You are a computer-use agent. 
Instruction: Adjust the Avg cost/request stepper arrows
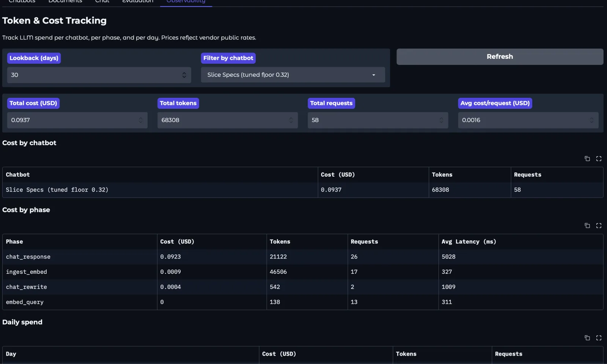pyautogui.click(x=591, y=120)
